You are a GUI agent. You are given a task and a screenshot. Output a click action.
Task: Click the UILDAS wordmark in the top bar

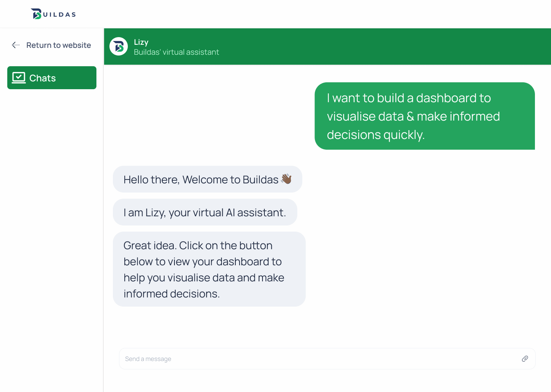click(x=59, y=15)
